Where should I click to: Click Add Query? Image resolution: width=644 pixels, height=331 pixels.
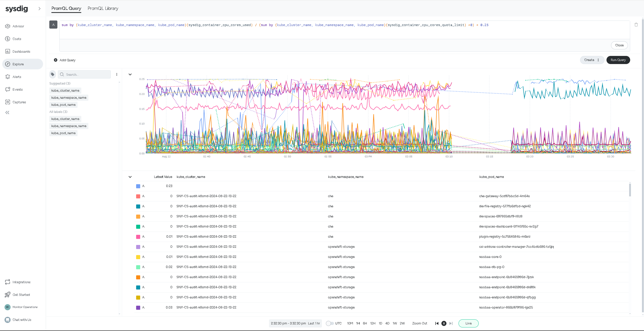pos(65,60)
